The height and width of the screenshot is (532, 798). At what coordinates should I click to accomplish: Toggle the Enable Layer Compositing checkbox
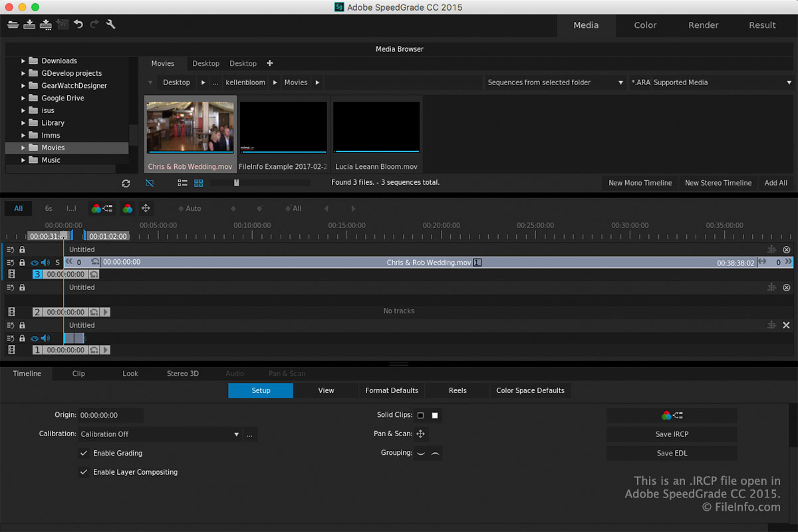84,472
